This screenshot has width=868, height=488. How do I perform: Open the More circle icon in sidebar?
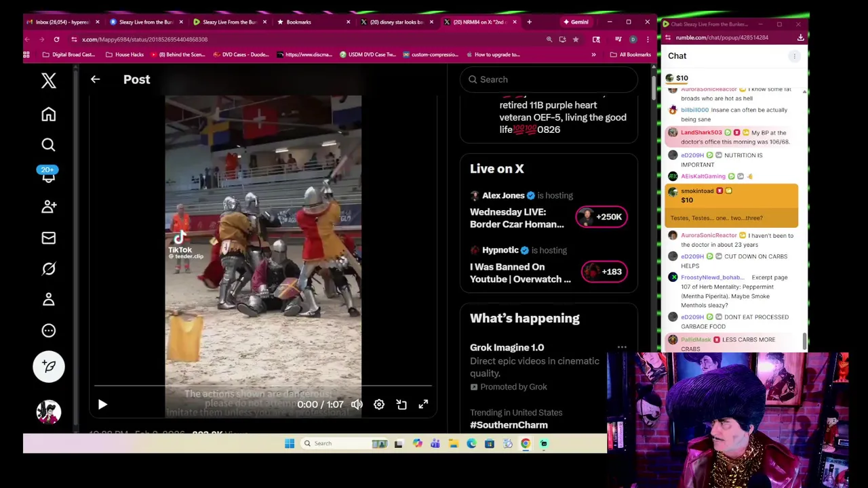(48, 331)
